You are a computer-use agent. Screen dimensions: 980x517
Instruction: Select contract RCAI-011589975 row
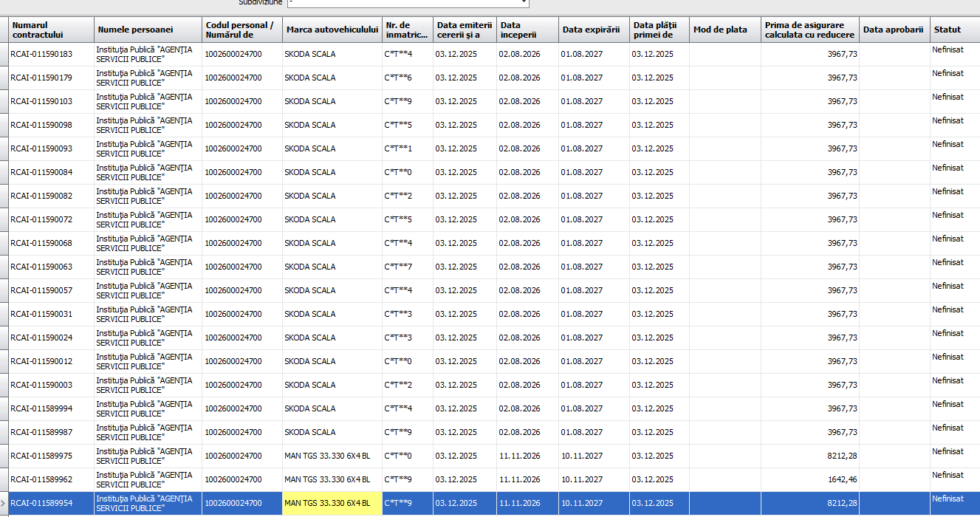pyautogui.click(x=51, y=456)
